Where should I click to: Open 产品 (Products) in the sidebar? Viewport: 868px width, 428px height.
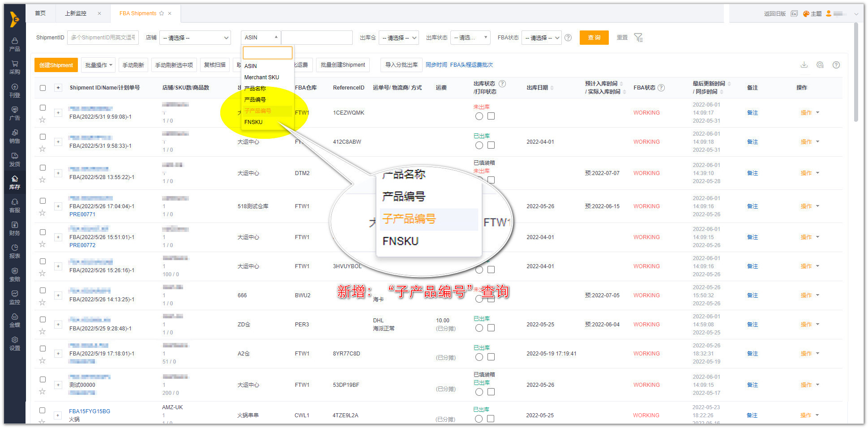[15, 44]
